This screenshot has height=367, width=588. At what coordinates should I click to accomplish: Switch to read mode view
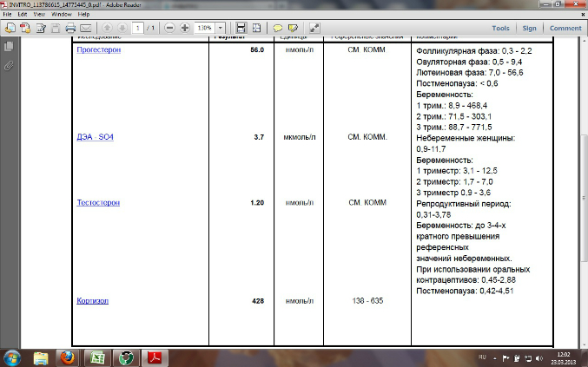point(314,28)
